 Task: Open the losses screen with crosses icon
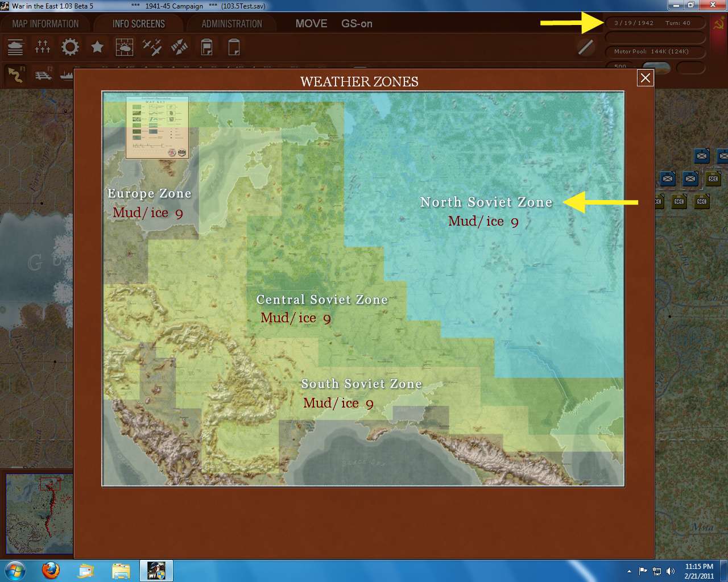coord(43,47)
